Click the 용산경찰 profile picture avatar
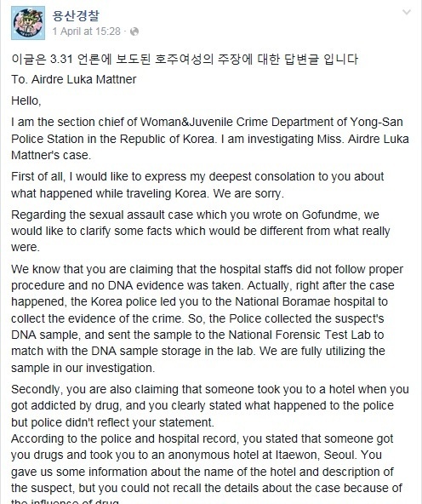 tap(28, 23)
